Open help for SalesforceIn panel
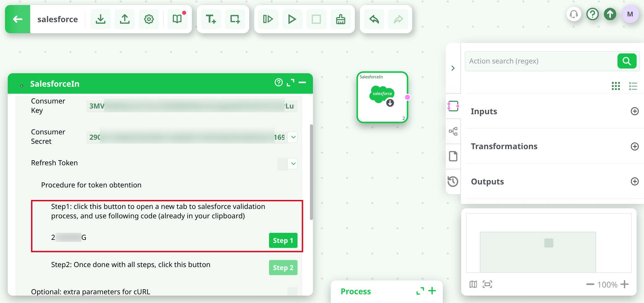The width and height of the screenshot is (644, 303). tap(279, 82)
